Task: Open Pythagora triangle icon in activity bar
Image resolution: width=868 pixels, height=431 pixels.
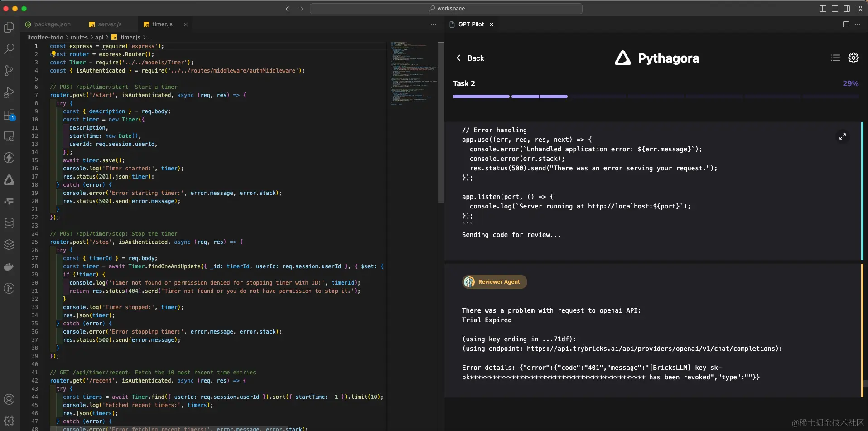Action: (x=9, y=180)
